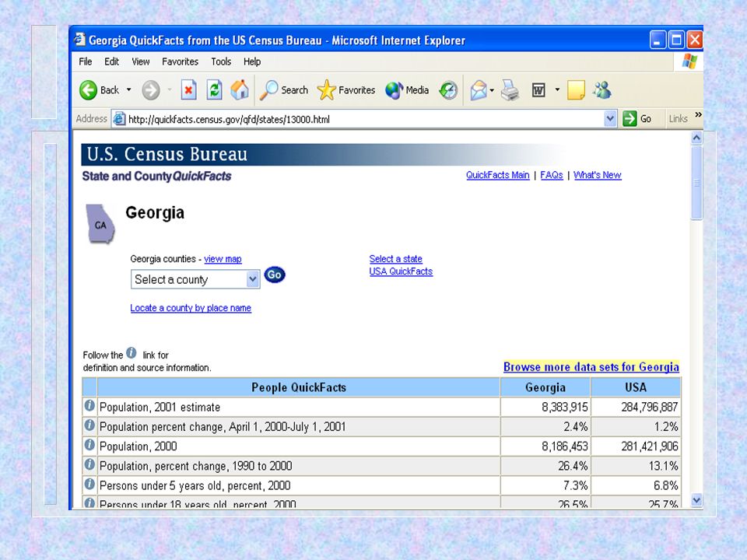Click the Forward arrow button

pos(150,90)
